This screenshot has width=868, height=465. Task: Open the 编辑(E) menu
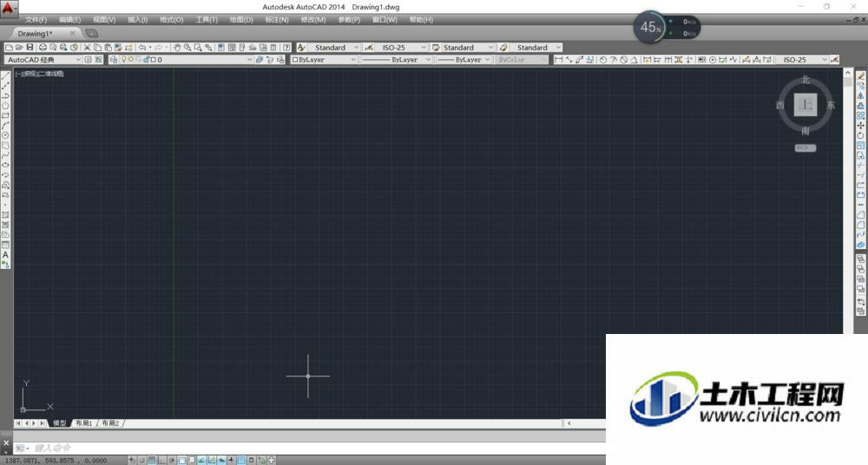(x=69, y=20)
